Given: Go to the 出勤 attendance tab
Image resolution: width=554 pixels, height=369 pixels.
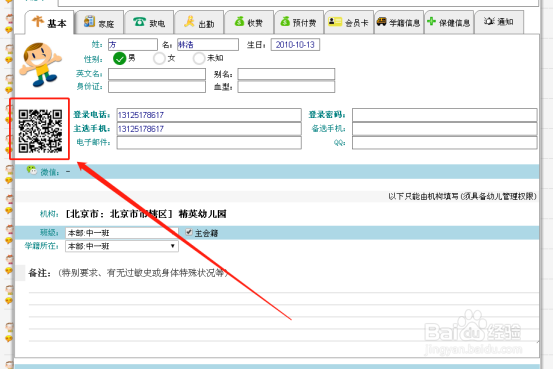Looking at the screenshot, I should [x=199, y=23].
